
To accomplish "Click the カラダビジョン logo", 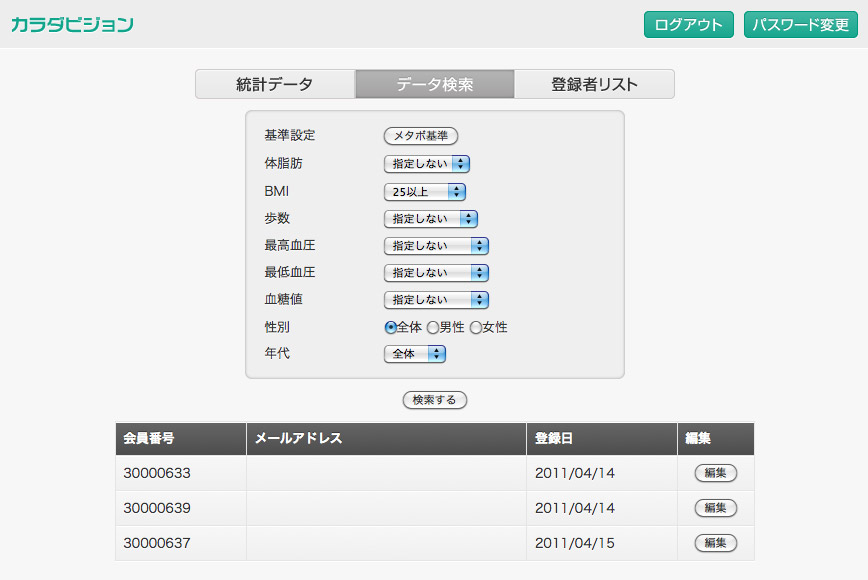I will [x=73, y=24].
